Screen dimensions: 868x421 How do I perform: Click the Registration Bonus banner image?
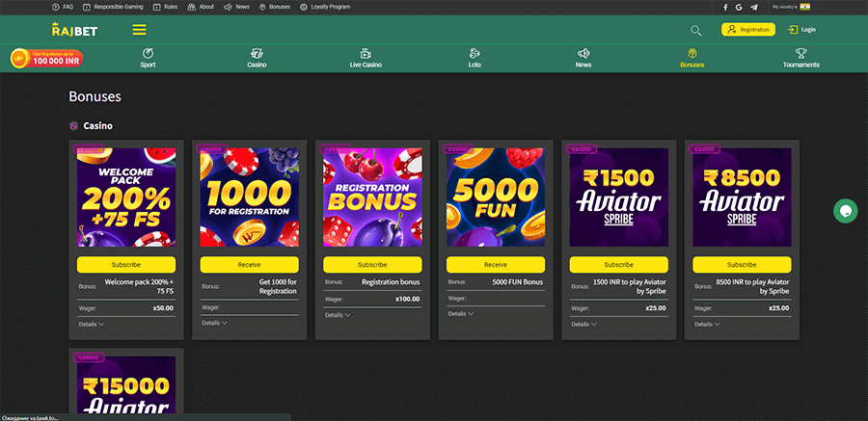click(372, 197)
